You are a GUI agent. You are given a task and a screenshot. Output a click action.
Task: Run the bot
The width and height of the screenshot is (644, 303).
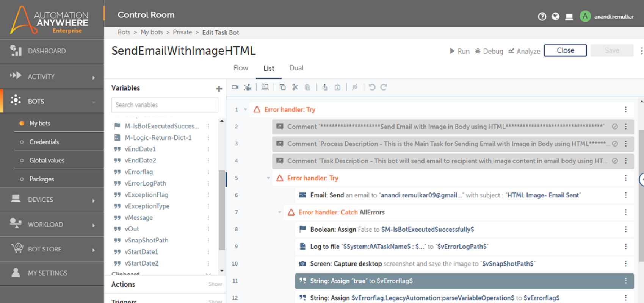pos(459,51)
